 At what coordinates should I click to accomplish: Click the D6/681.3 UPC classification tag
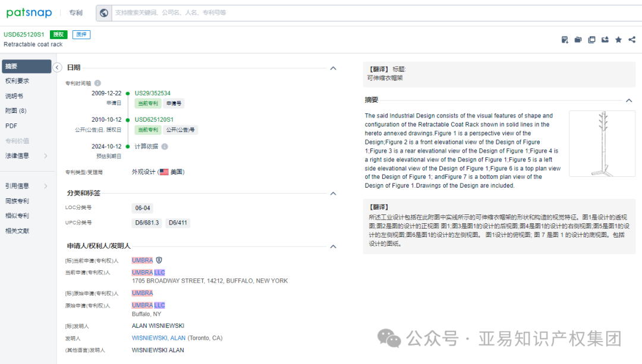[x=147, y=223]
